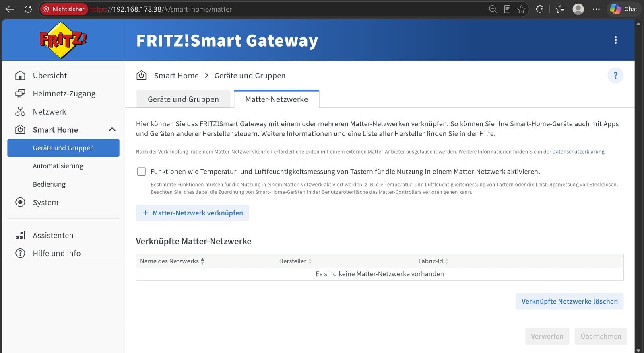
Task: Click the page scrollbar down arrow
Action: point(638,350)
